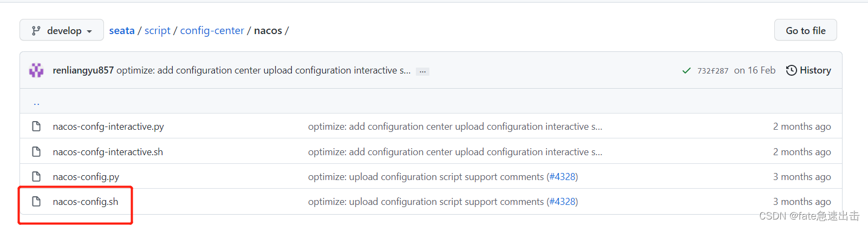This screenshot has height=226, width=868.
Task: Go up to parent directory (..)
Action: tap(36, 102)
